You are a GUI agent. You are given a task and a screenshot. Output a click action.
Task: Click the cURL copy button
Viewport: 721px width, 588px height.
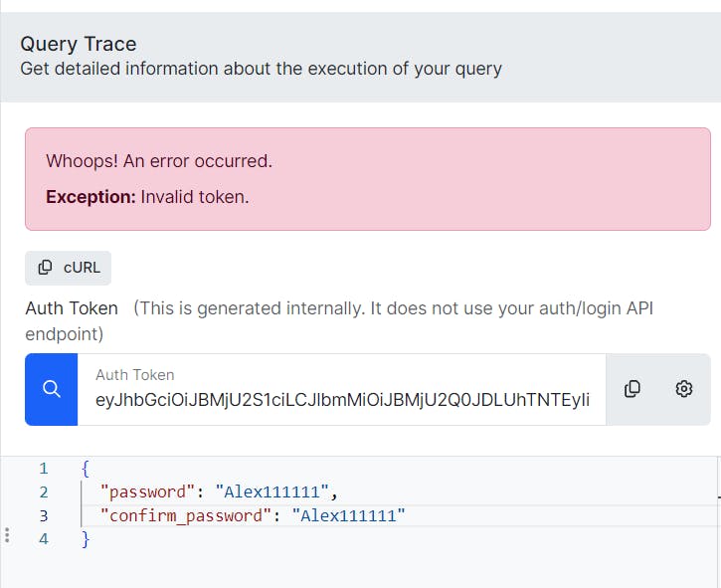pyautogui.click(x=69, y=268)
